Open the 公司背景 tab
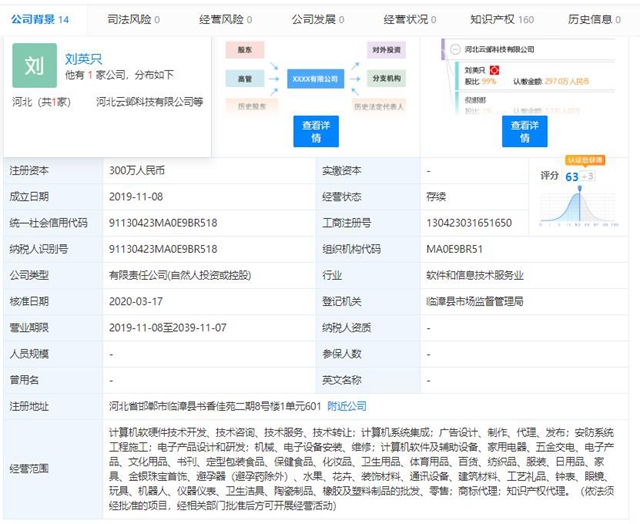640x524 pixels. [40, 19]
